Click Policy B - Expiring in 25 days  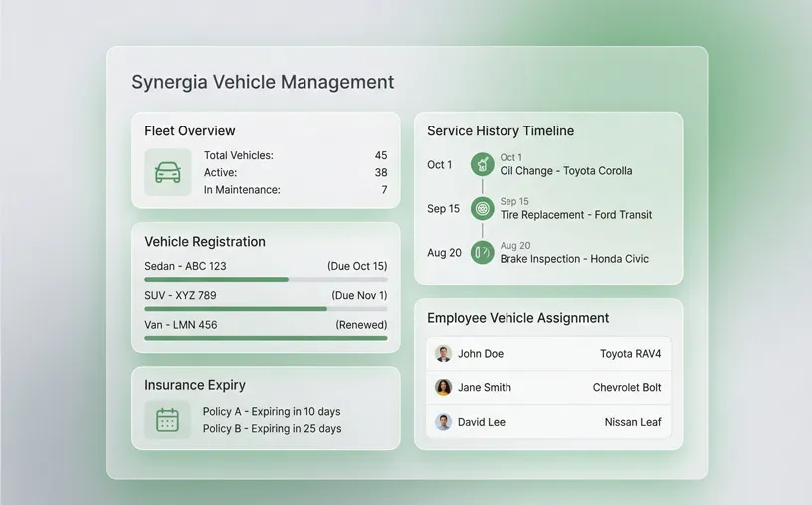[x=273, y=428]
